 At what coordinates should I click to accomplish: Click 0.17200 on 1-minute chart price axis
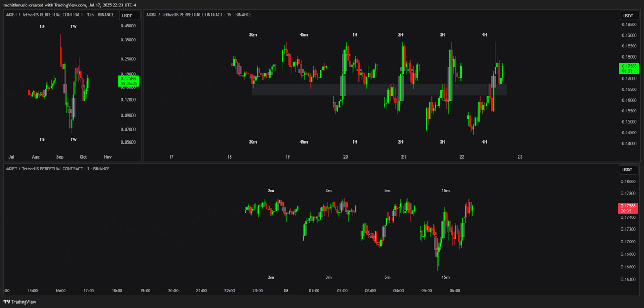point(629,230)
